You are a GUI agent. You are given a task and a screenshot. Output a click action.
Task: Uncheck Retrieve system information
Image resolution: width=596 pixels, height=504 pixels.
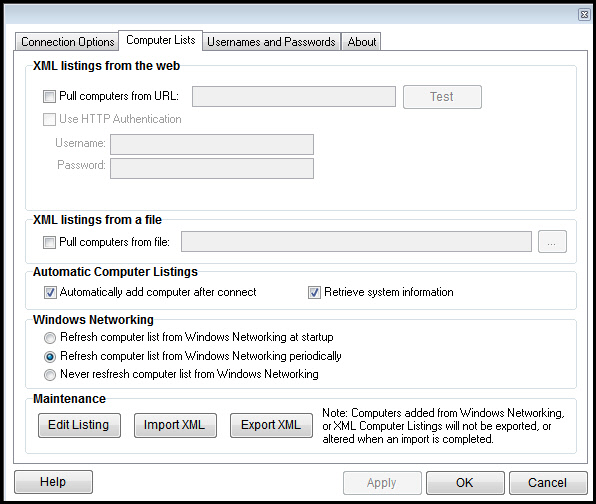[314, 292]
